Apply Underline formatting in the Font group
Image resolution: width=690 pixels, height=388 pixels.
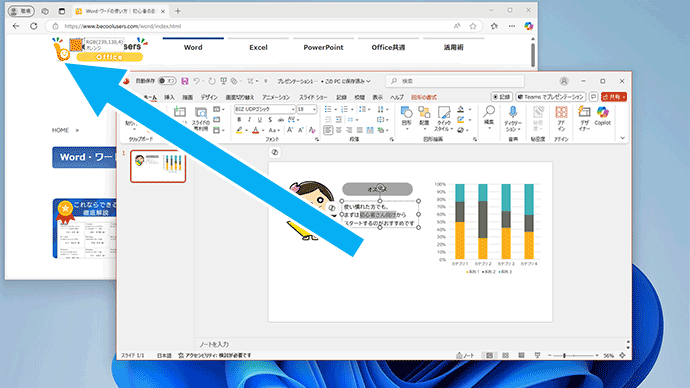pyautogui.click(x=260, y=120)
